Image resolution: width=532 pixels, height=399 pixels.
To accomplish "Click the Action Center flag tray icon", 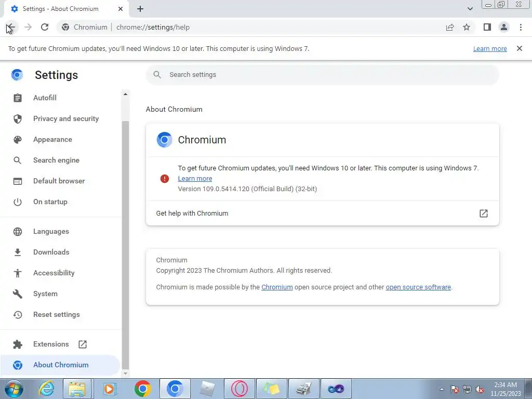I will [x=455, y=389].
